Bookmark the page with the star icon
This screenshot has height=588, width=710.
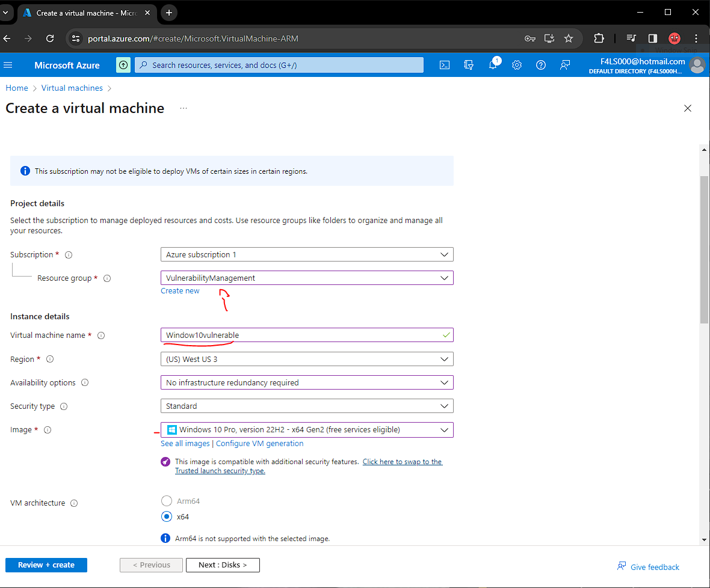[569, 38]
